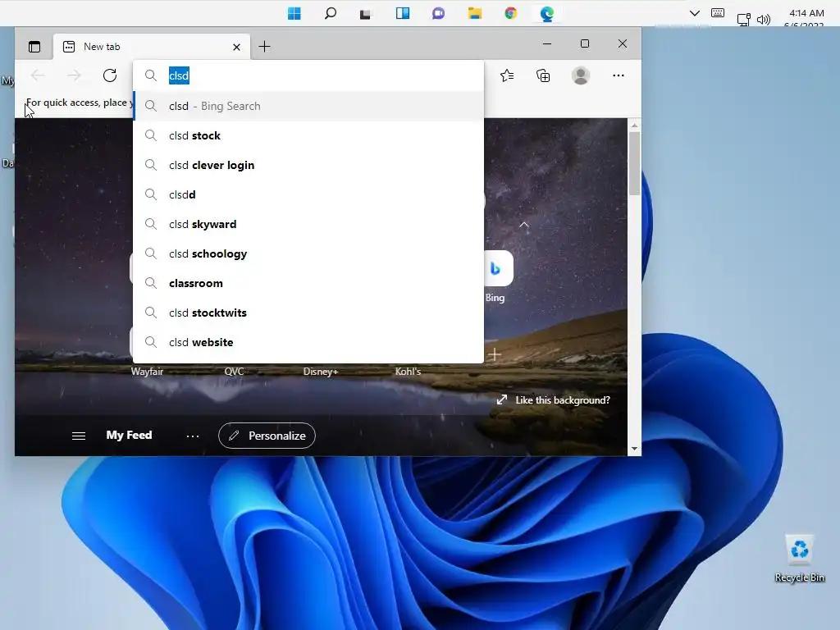This screenshot has width=840, height=630.
Task: Open network status in system tray
Action: 743,20
